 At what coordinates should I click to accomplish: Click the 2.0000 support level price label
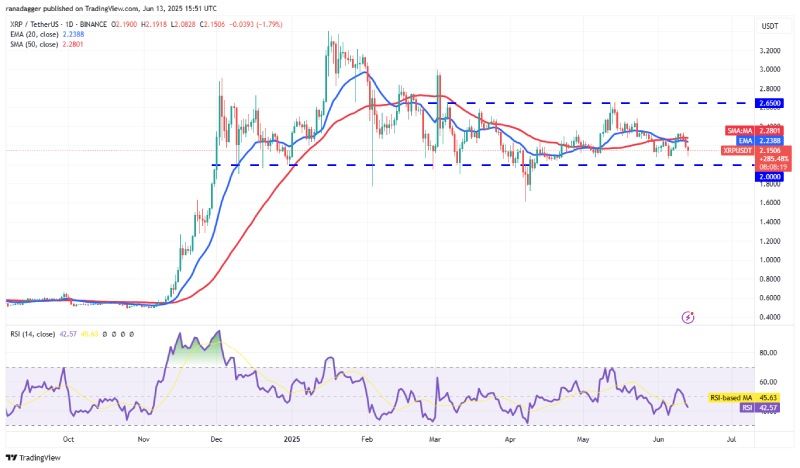tap(769, 177)
